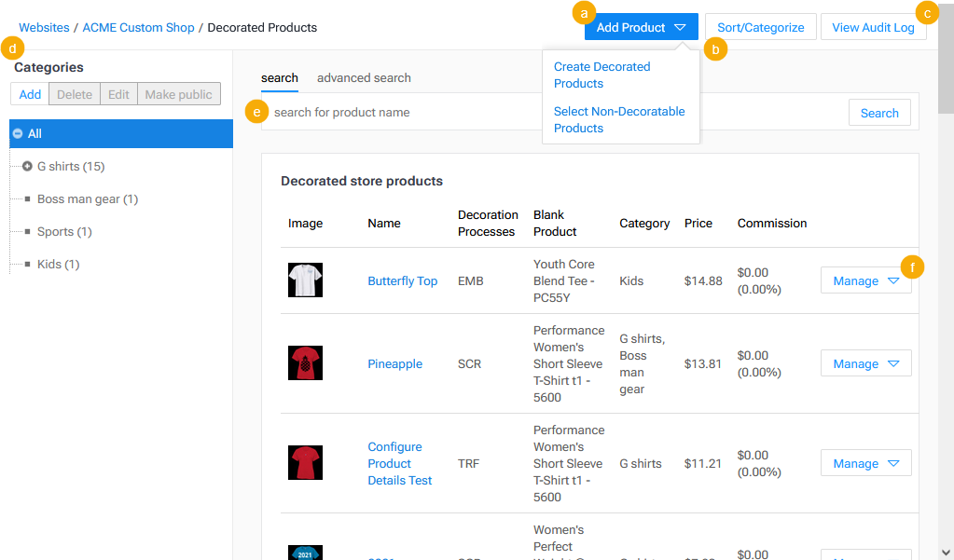Go to the Websites breadcrumb link

[44, 27]
